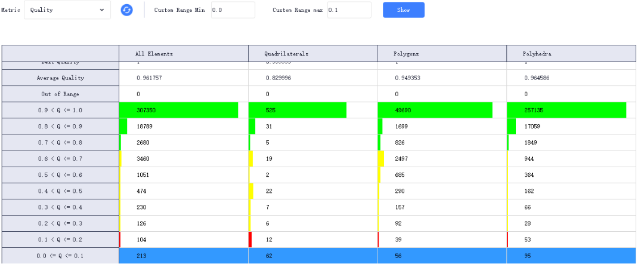Screen dimensions: 644x264
Task: Click the cell with value 826
Action: pos(442,142)
